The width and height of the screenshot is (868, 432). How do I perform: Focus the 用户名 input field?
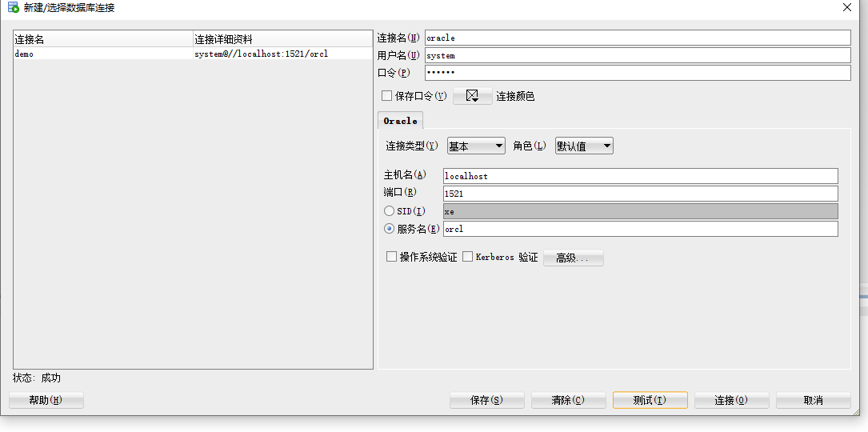[638, 55]
